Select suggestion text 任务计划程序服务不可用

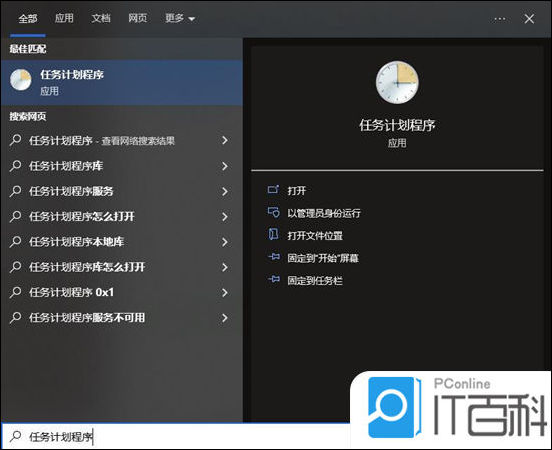(87, 318)
